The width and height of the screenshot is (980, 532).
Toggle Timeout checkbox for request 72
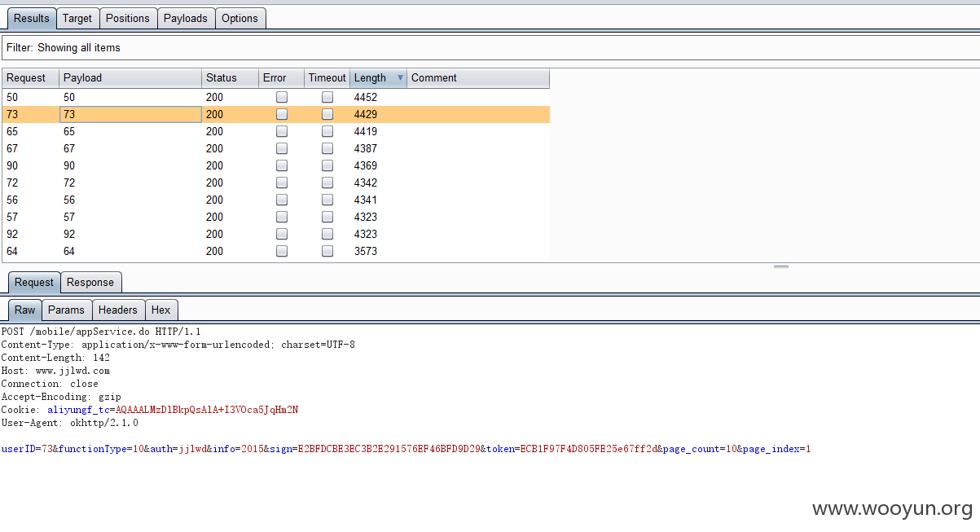click(327, 182)
